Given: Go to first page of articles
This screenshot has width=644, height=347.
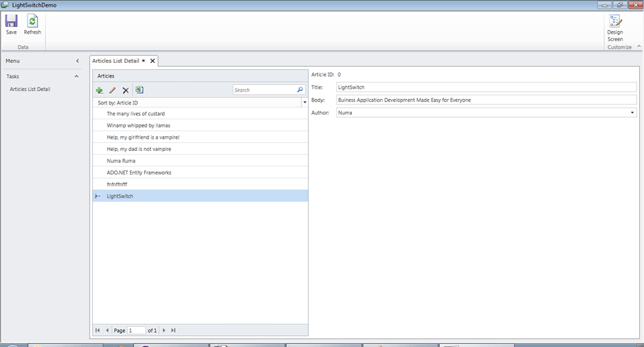Looking at the screenshot, I should [98, 330].
